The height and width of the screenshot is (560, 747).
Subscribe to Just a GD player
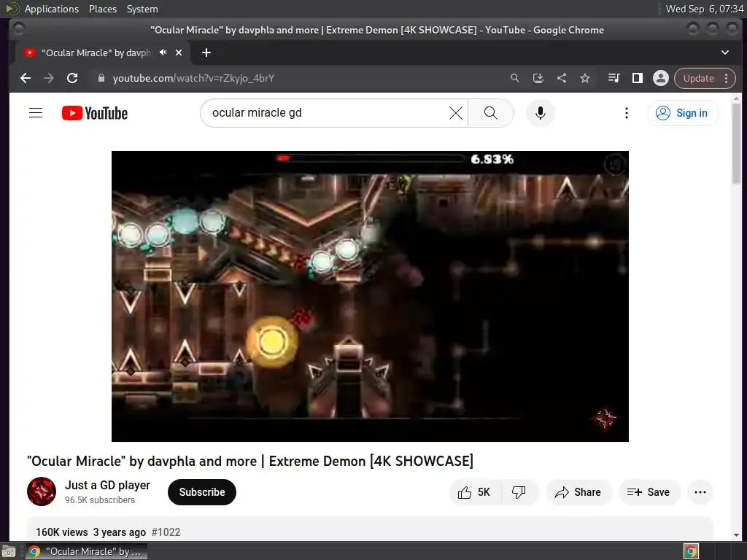202,492
